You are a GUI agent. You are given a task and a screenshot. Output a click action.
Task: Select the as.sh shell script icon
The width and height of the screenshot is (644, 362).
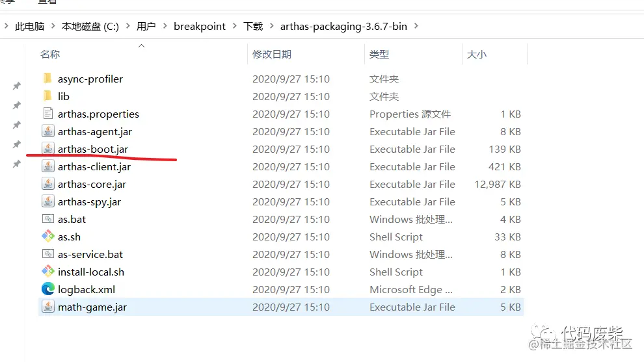pyautogui.click(x=48, y=237)
